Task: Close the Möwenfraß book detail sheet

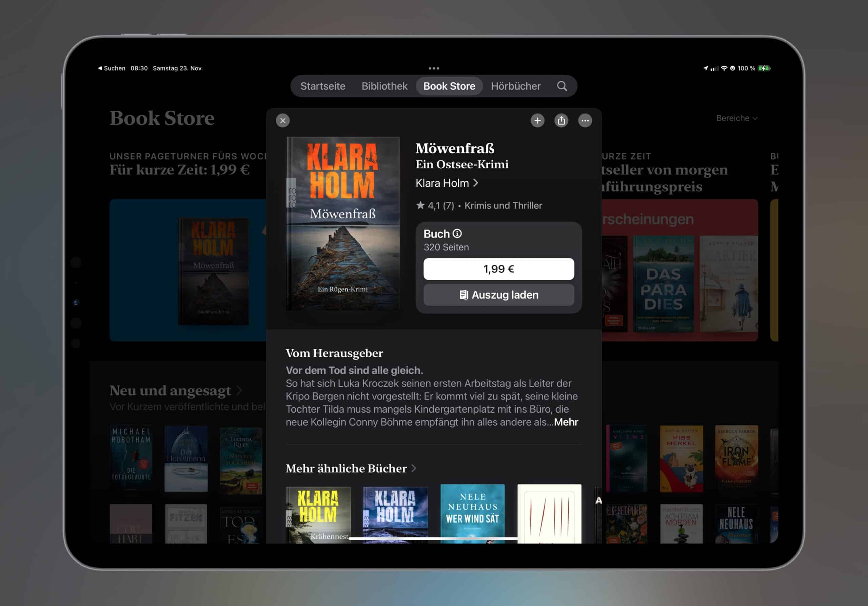Action: [x=282, y=121]
